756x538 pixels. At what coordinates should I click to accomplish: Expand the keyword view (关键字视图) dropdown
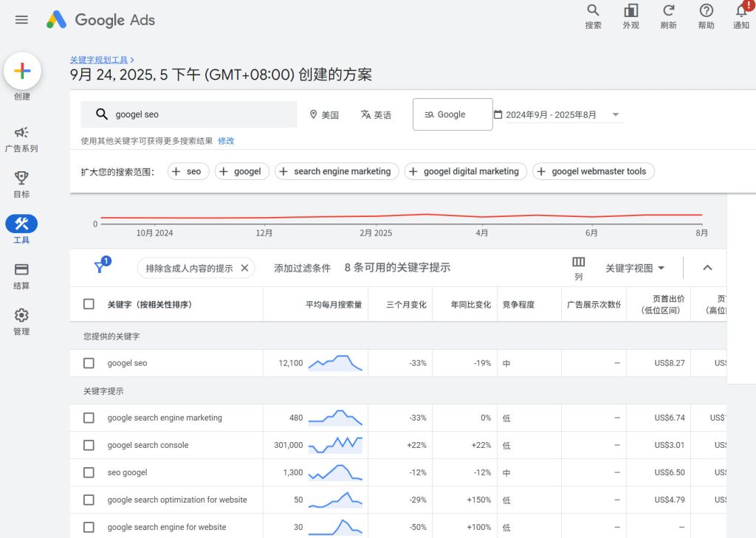(635, 268)
